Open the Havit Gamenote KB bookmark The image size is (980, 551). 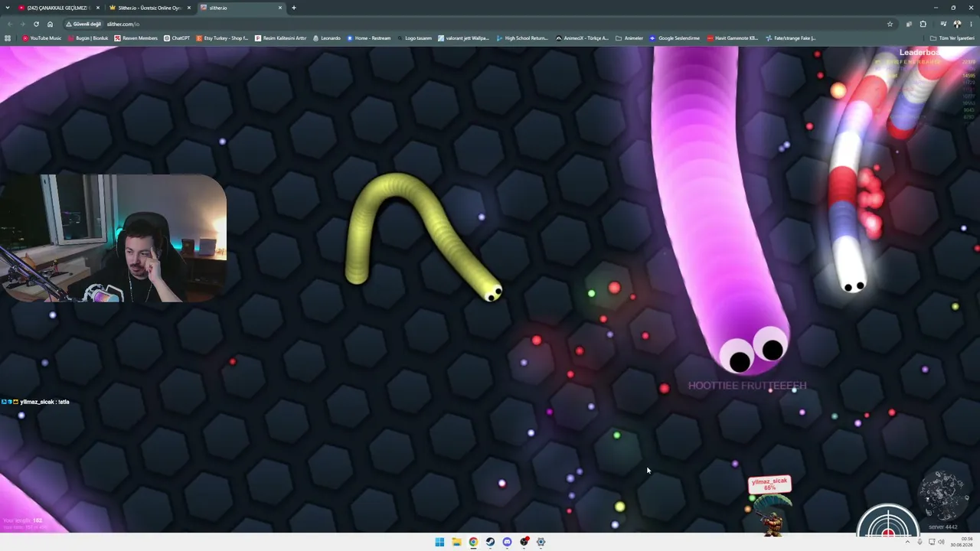733,37
